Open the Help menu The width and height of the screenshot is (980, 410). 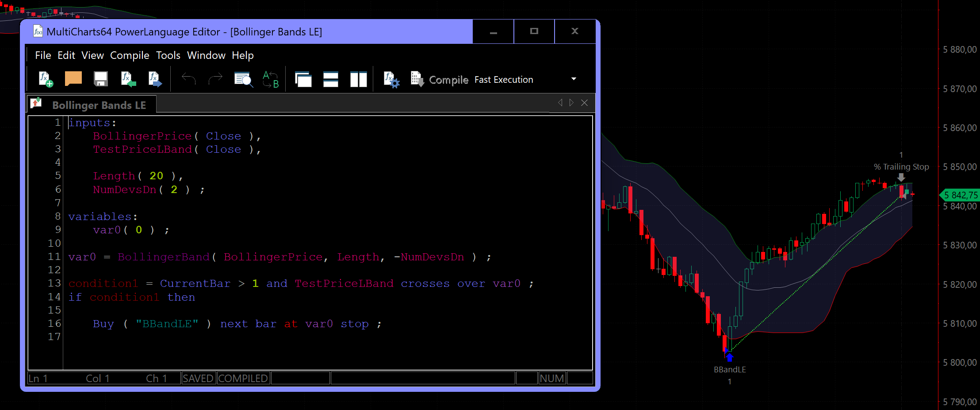point(243,55)
